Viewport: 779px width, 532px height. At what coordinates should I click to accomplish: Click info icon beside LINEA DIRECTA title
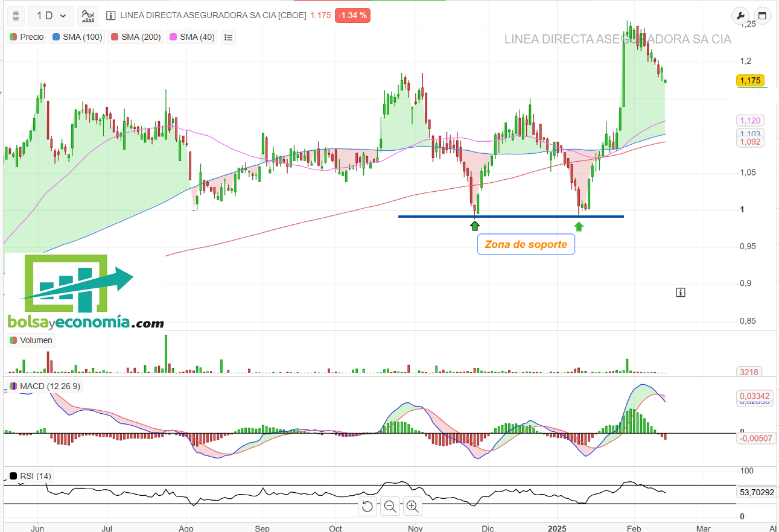point(110,16)
